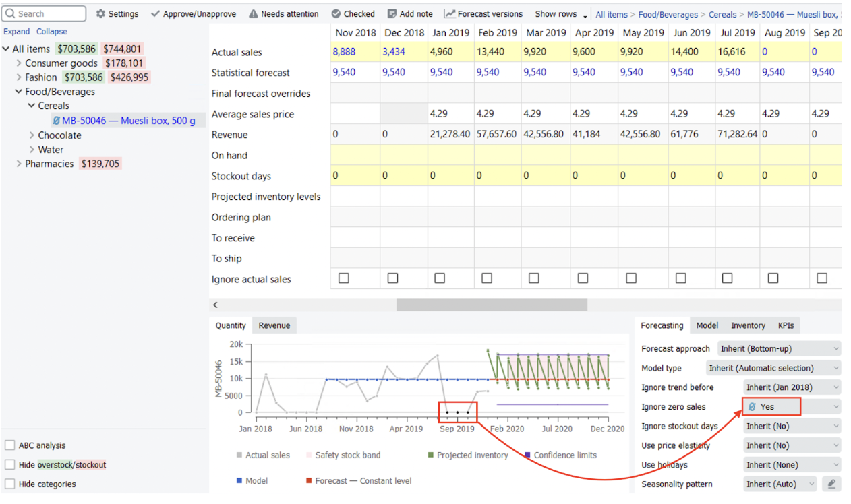Open the Show rows dropdown
Screen dimensions: 851x504
click(x=561, y=14)
